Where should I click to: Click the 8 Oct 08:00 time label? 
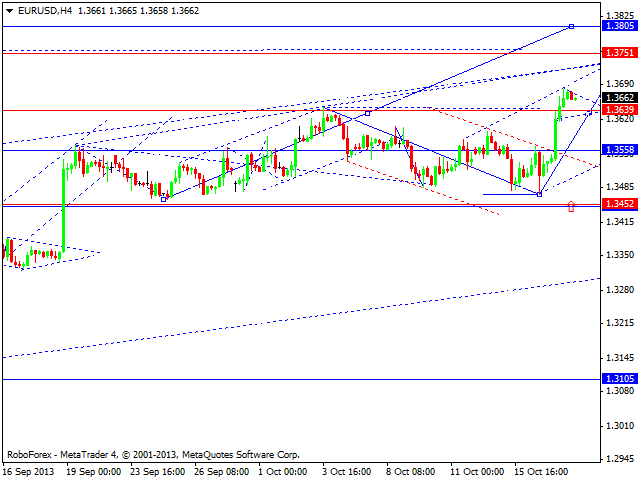pyautogui.click(x=411, y=471)
